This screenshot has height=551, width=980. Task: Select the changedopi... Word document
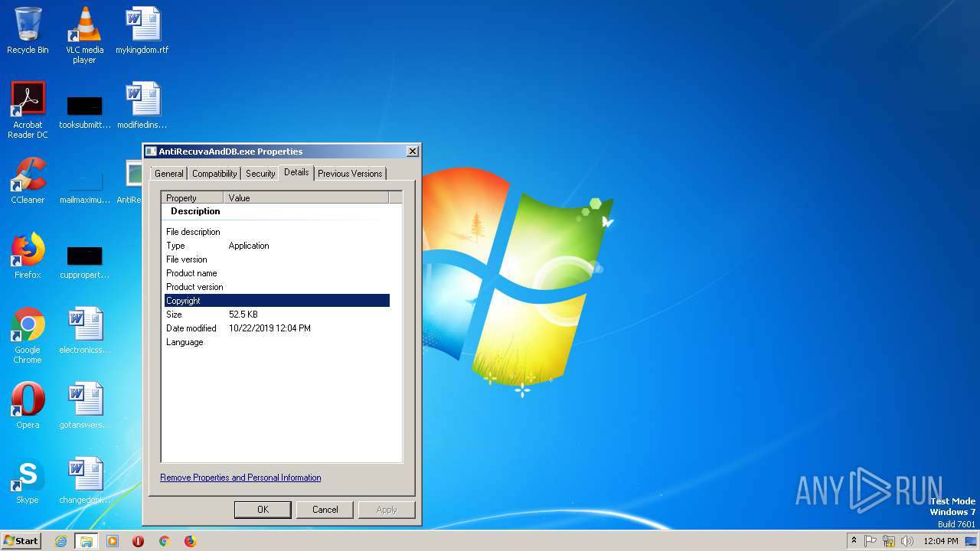(84, 481)
